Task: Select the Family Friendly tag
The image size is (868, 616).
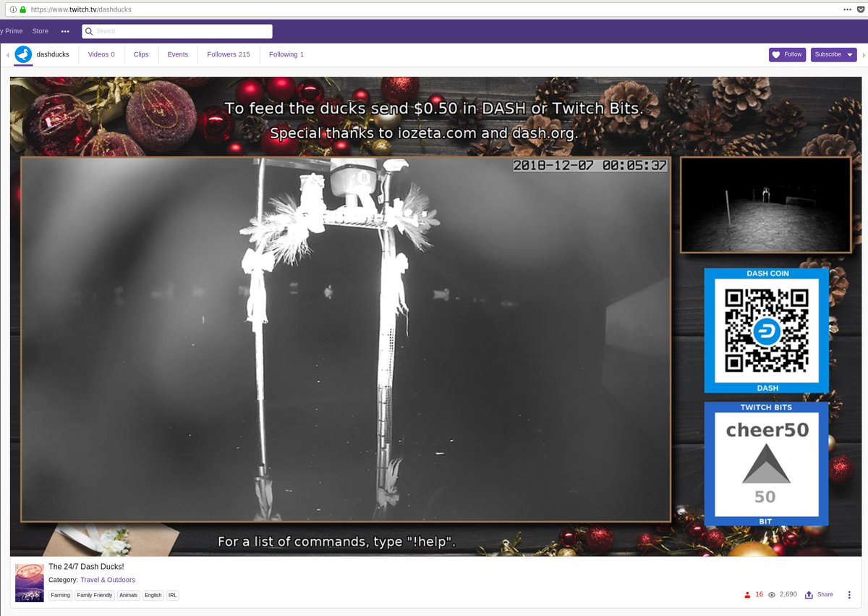Action: 95,595
